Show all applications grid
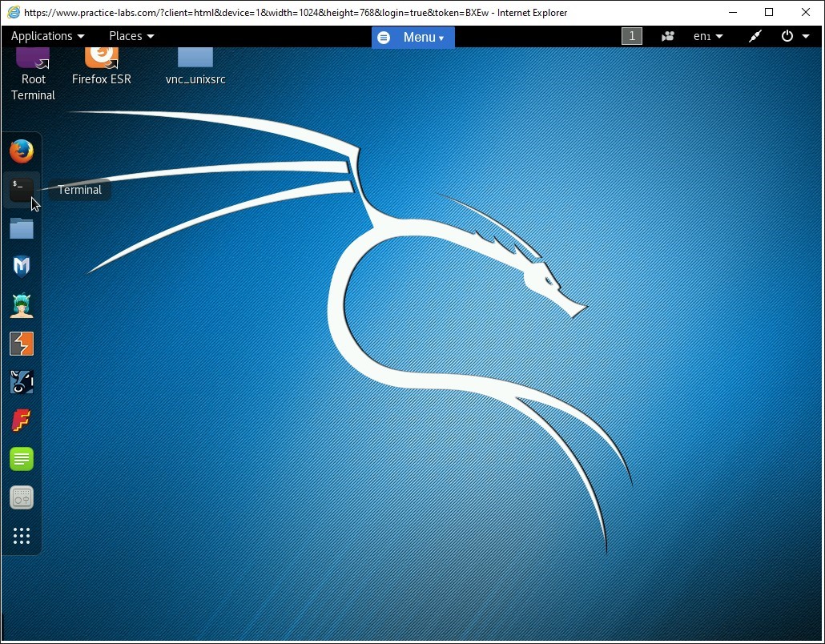The height and width of the screenshot is (644, 825). [22, 536]
